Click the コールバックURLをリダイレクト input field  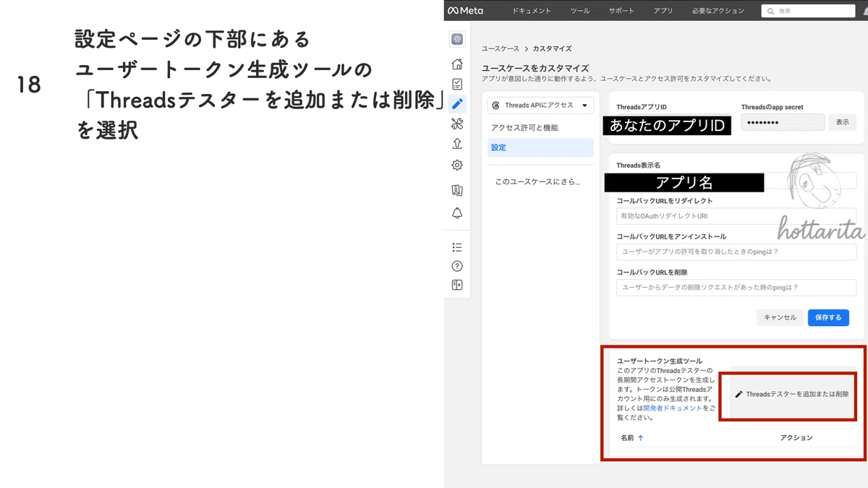[736, 216]
